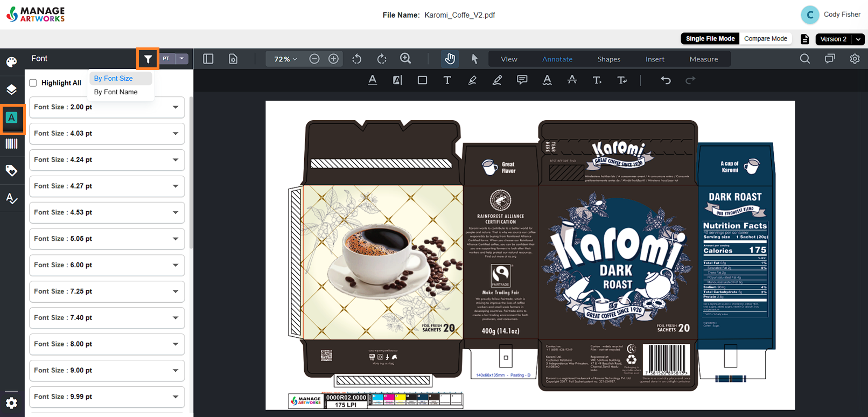The image size is (868, 417).
Task: Switch to the View tab
Action: (509, 59)
